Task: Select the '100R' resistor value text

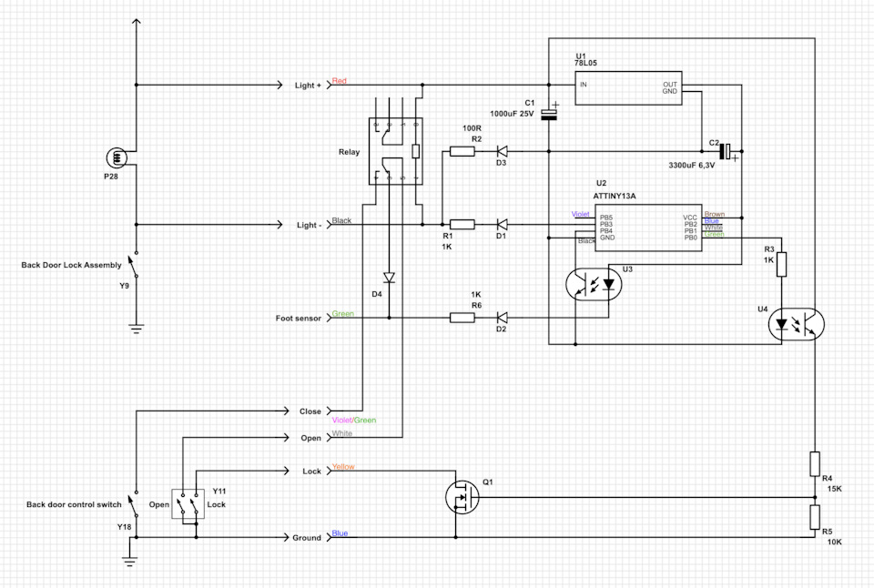Action: tap(473, 128)
